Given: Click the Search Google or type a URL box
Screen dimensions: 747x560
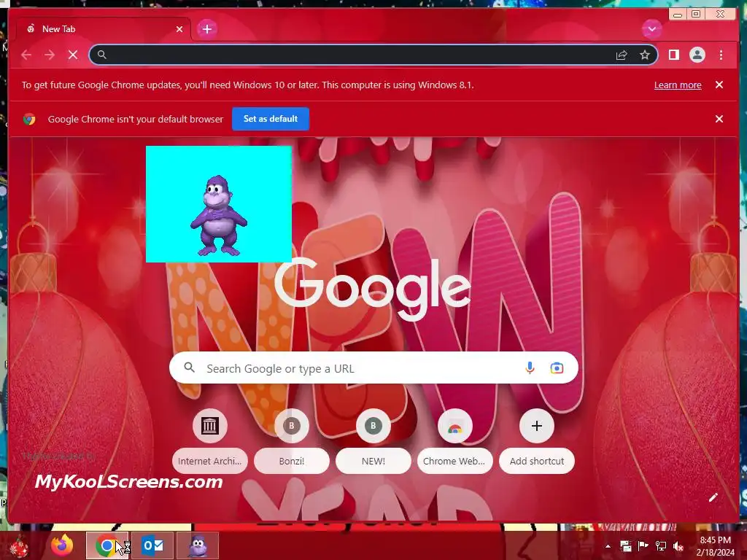Looking at the screenshot, I should 373,367.
